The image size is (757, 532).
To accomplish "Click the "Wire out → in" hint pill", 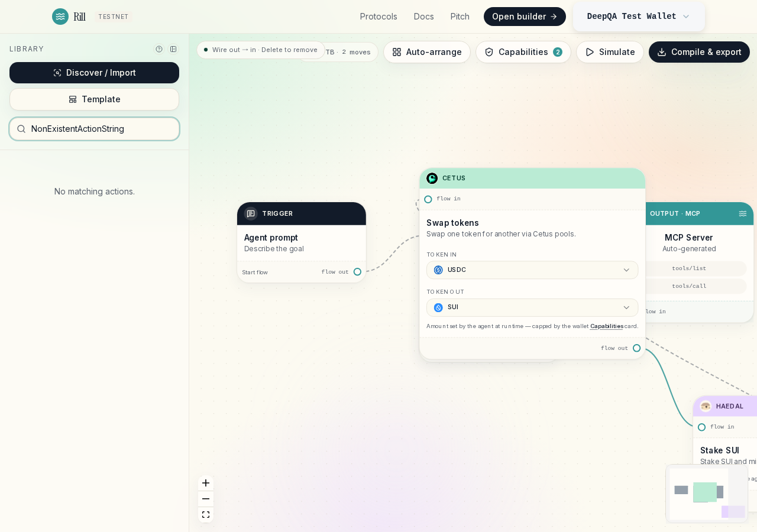I will 261,50.
